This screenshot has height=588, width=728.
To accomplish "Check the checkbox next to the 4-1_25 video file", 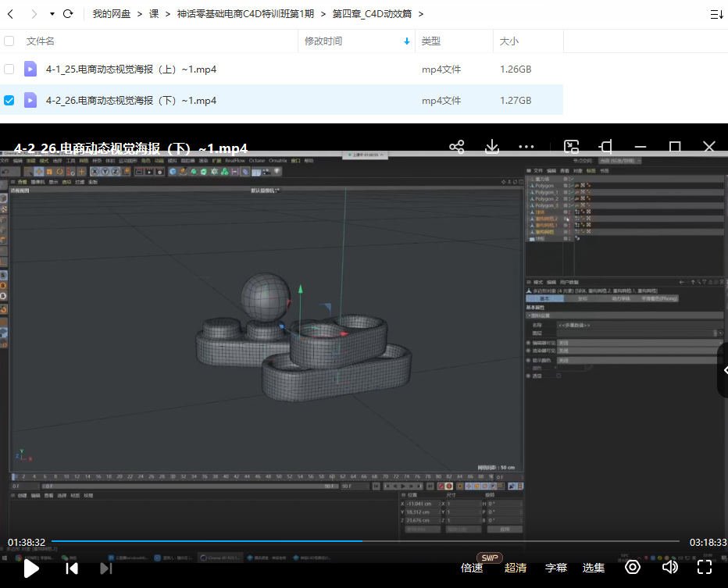I will coord(10,69).
